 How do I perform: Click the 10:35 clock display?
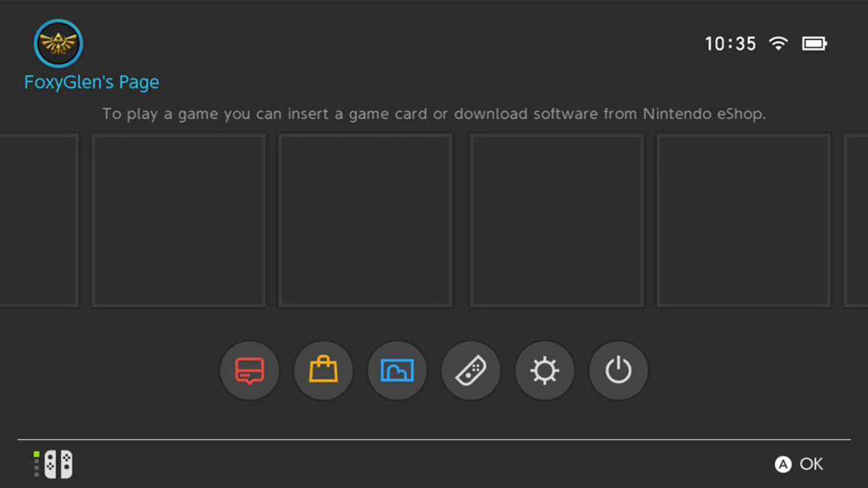pos(731,44)
